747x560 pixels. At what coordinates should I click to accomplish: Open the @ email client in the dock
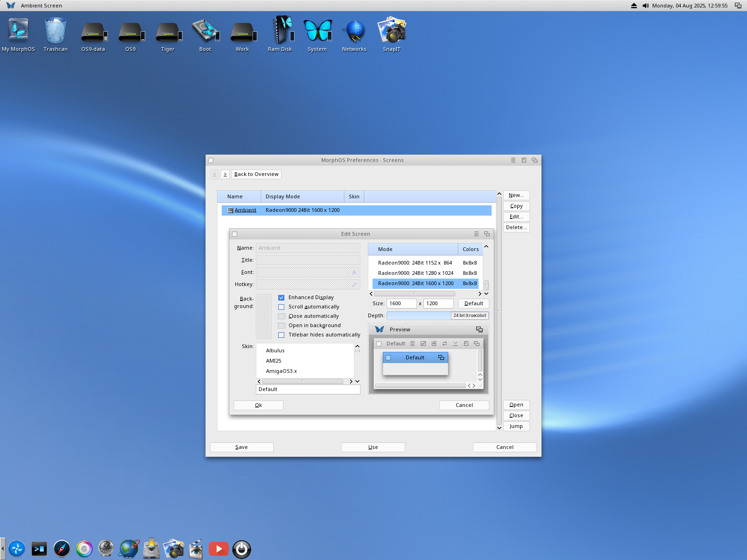(84, 549)
